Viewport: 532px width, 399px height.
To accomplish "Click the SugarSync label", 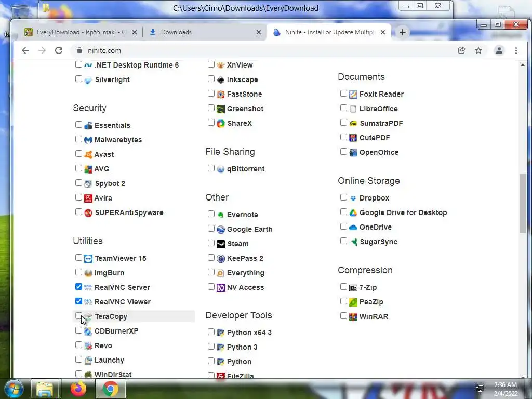I will (378, 242).
